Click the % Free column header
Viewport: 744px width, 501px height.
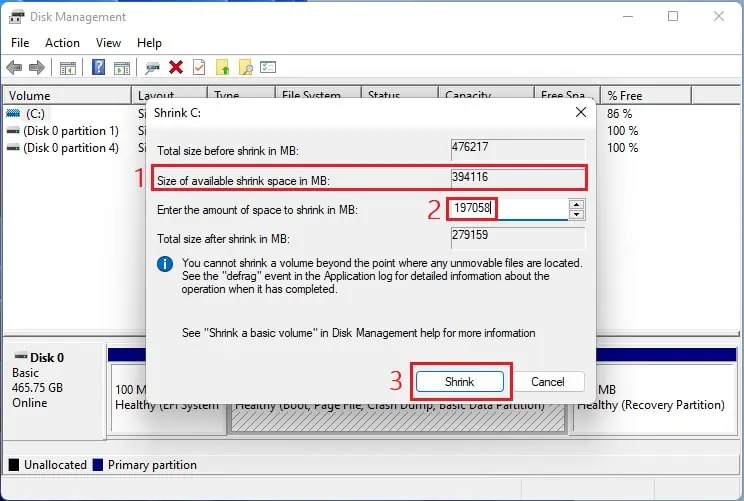click(646, 95)
